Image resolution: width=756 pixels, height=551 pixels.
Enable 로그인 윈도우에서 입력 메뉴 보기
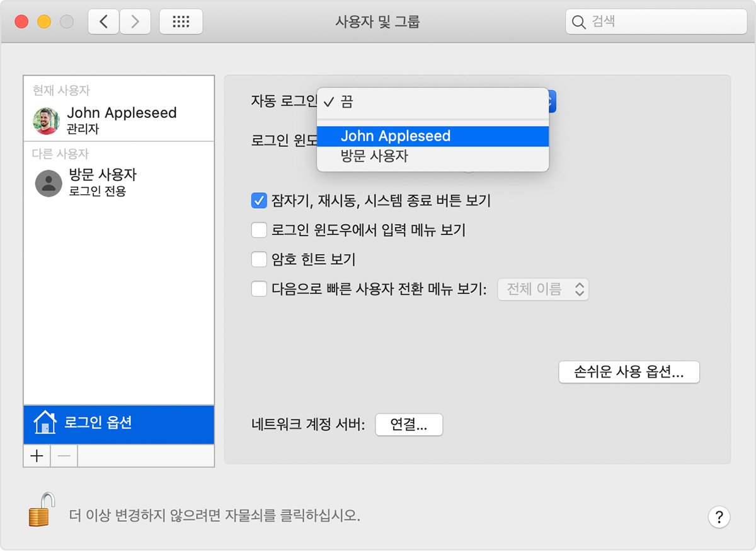[x=259, y=230]
